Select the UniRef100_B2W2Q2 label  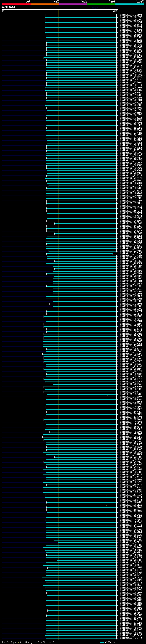pyautogui.click(x=131, y=299)
